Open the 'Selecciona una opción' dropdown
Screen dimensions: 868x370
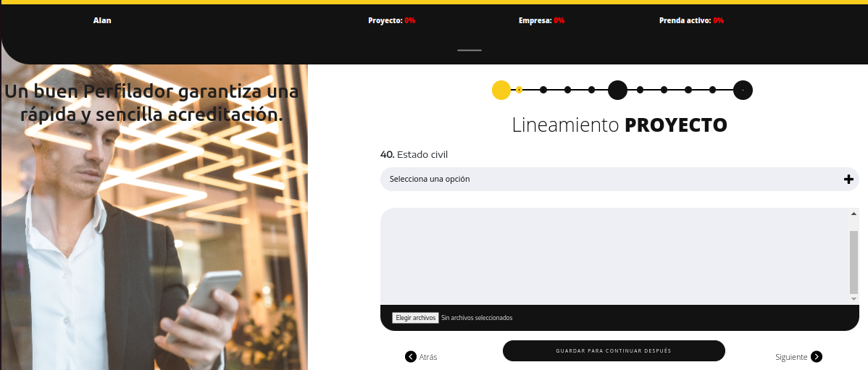pos(619,179)
